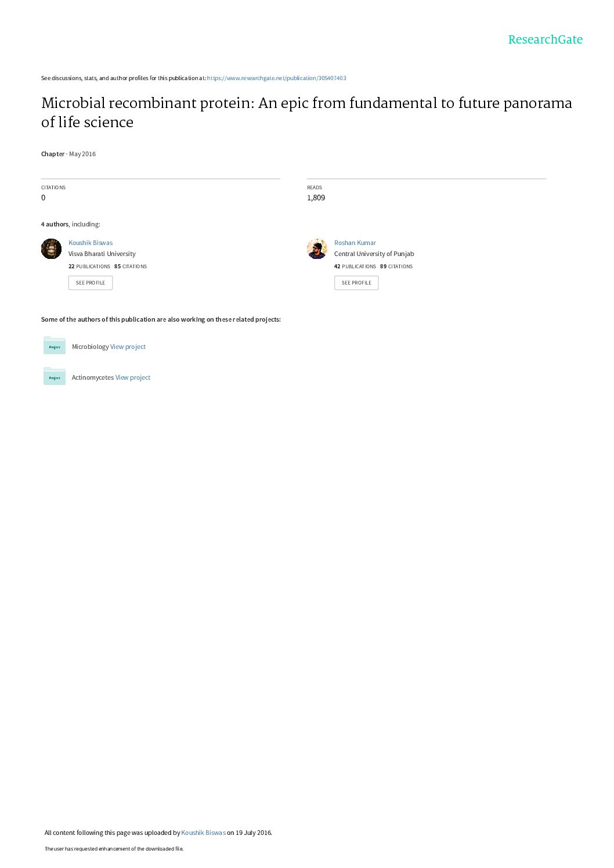View Roshan Kumar profile via SEE PROFILE
614x868 pixels.
(x=356, y=283)
